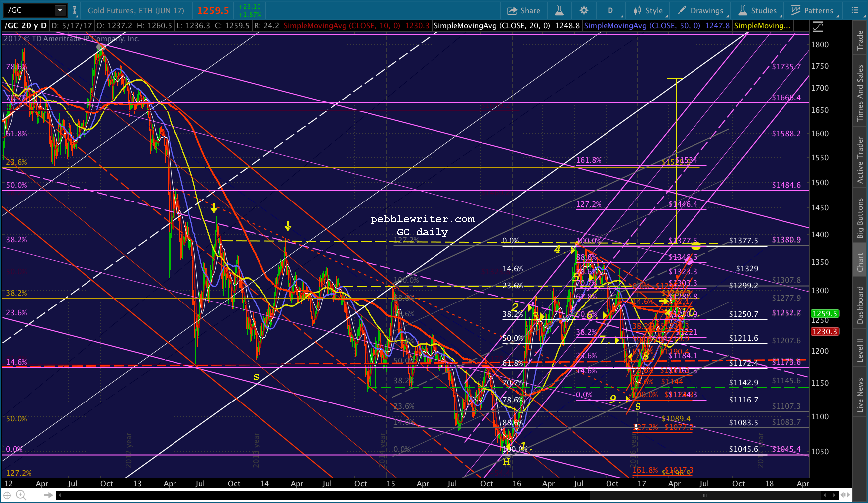Click the $1377.5 price level label
This screenshot has height=503, width=868.
tap(743, 241)
